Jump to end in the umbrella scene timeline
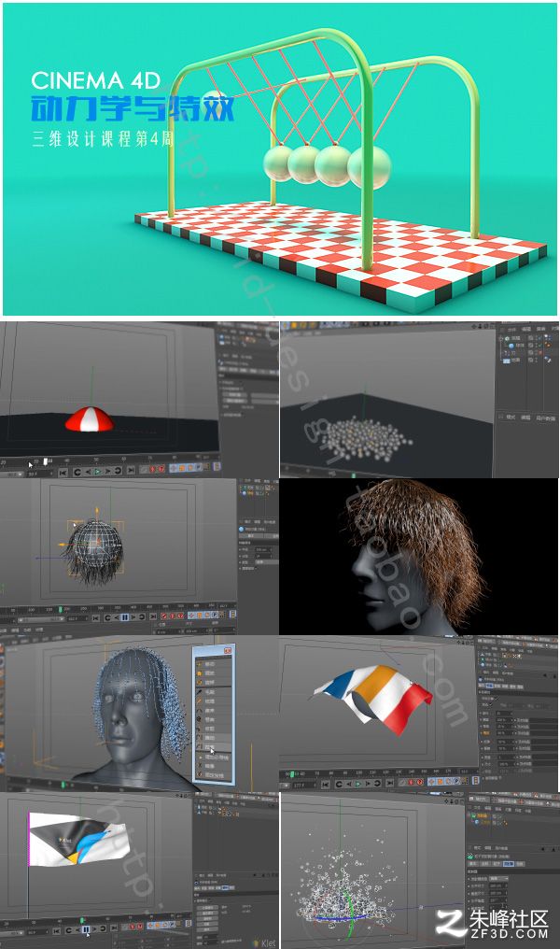 [x=131, y=470]
